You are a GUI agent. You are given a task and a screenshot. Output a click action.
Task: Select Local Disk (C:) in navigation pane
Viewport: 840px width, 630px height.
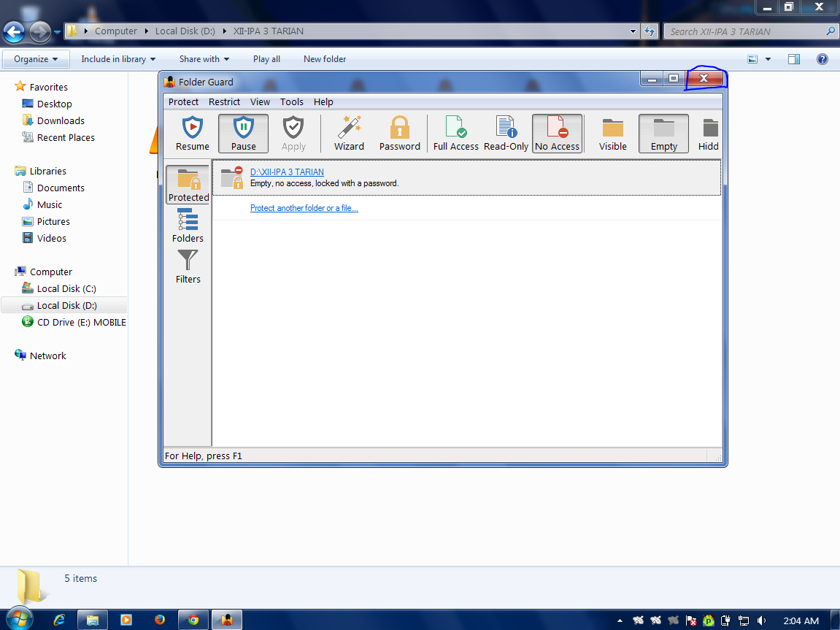point(66,289)
